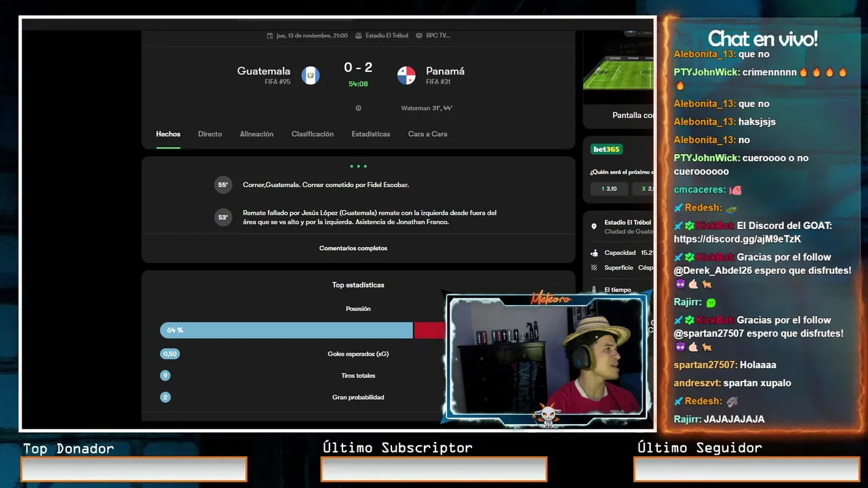Image resolution: width=868 pixels, height=488 pixels.
Task: Click the Top Donador box
Action: pos(134,469)
